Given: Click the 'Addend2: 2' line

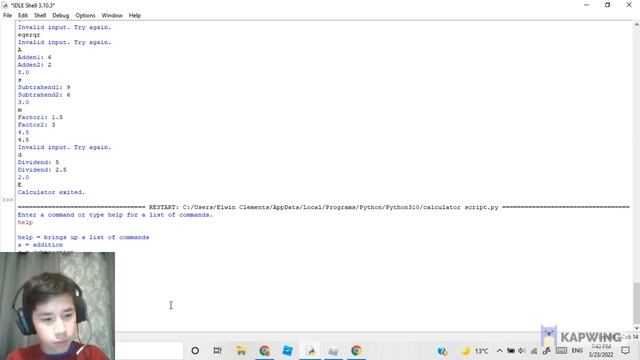Looking at the screenshot, I should pos(35,65).
